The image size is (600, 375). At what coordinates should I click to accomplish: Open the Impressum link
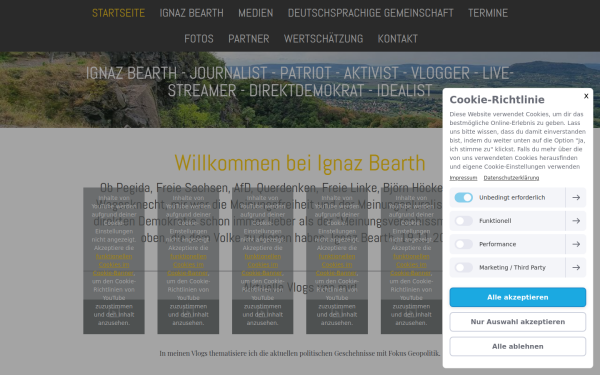463,178
